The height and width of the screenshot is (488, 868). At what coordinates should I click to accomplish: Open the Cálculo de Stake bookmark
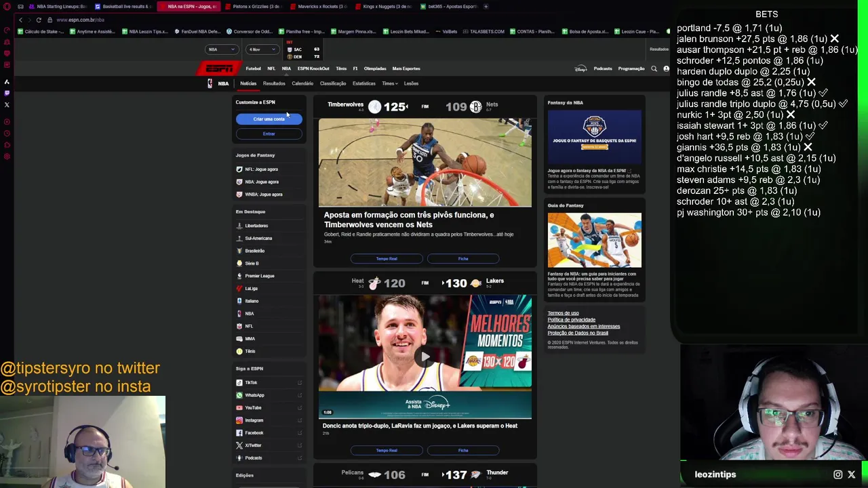pyautogui.click(x=42, y=31)
